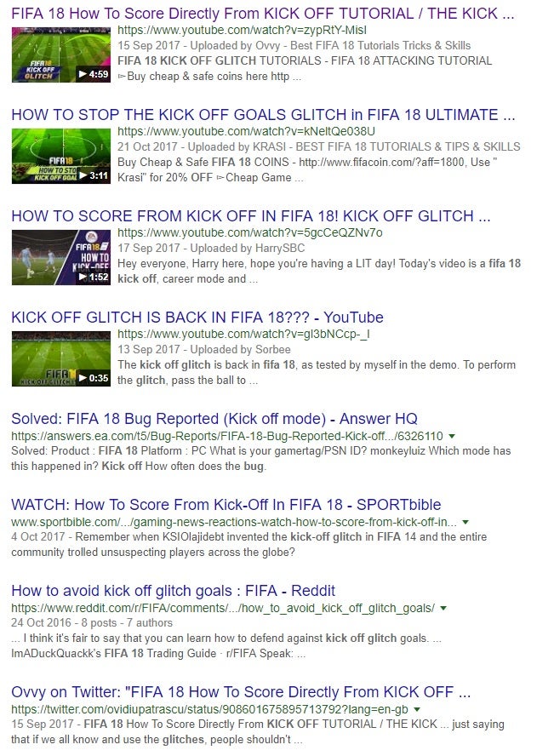Expand the dropdown arrow beside sportbible.com URL
Screen dimensions: 554x756
(465, 522)
